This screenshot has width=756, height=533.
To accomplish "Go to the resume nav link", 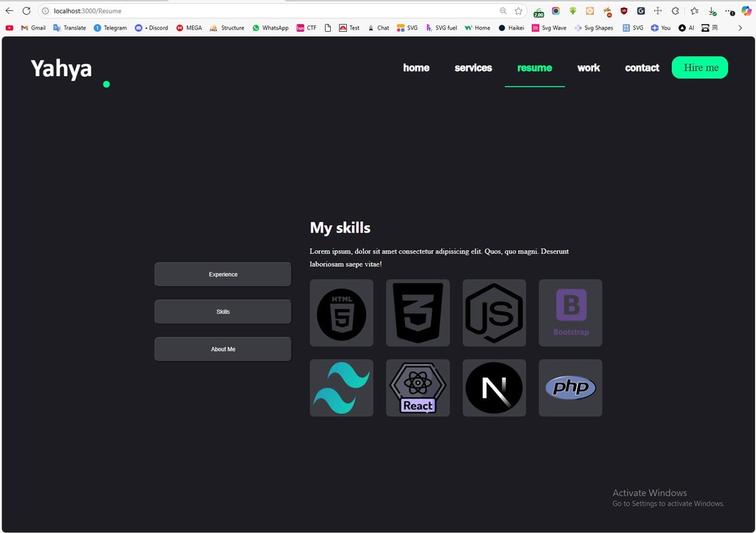I will click(535, 68).
